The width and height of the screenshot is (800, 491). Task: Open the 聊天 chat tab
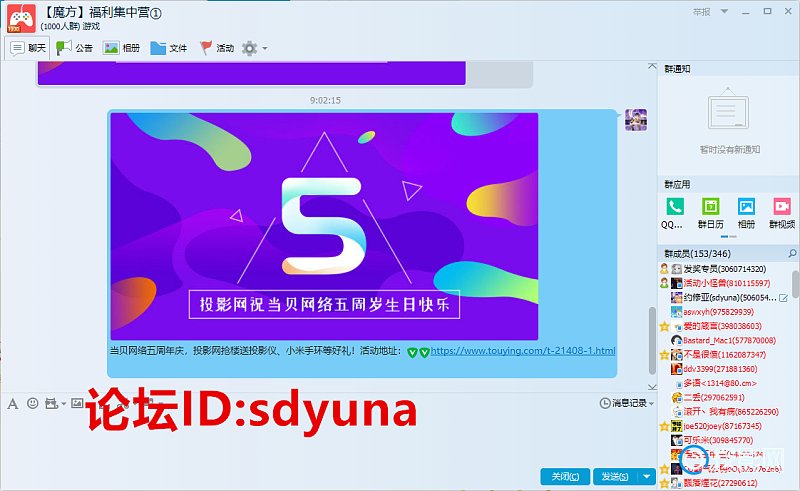[x=28, y=48]
